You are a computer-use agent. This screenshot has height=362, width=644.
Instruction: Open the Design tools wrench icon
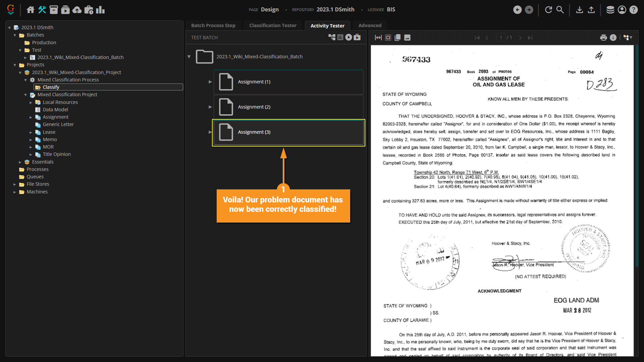pyautogui.click(x=42, y=10)
